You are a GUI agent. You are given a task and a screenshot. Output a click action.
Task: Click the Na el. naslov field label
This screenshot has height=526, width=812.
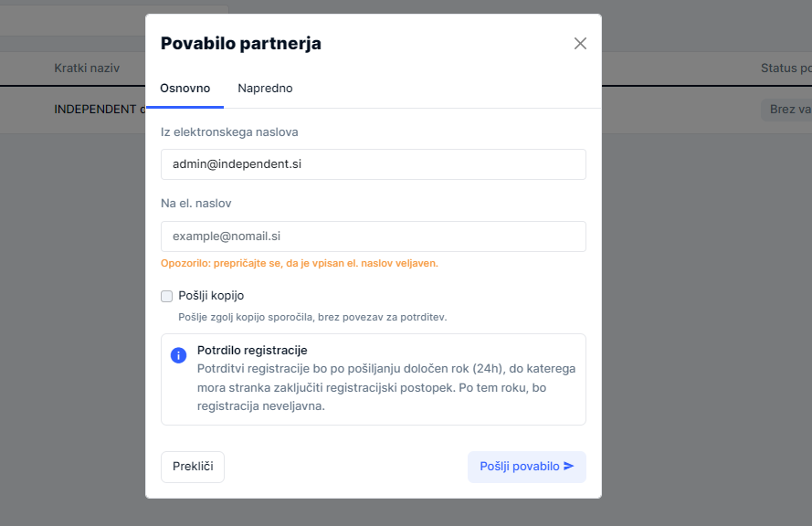coord(195,204)
